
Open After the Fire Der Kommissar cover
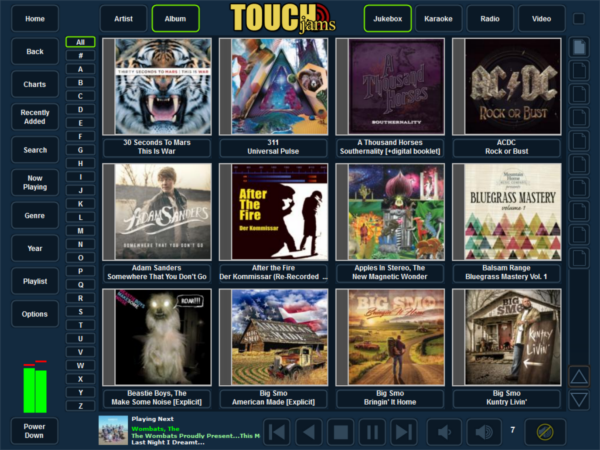click(x=273, y=212)
